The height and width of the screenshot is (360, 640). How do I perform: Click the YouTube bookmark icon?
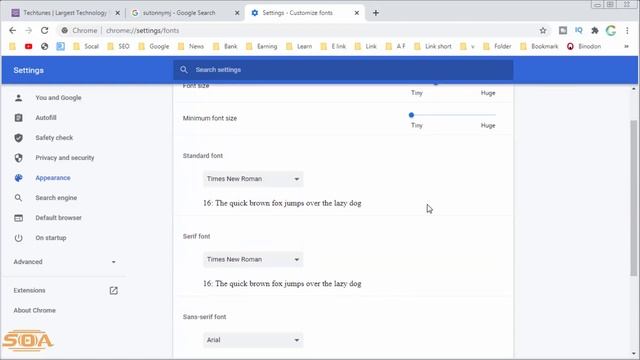click(29, 47)
